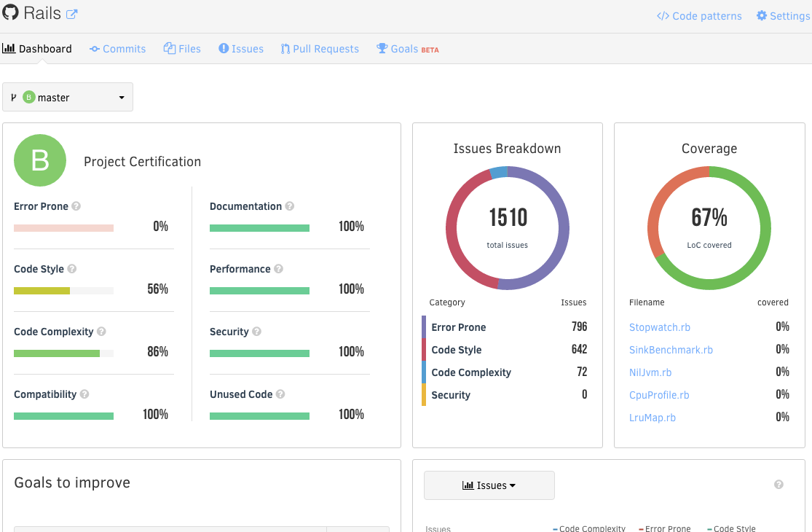Click the Settings gear icon

(761, 15)
